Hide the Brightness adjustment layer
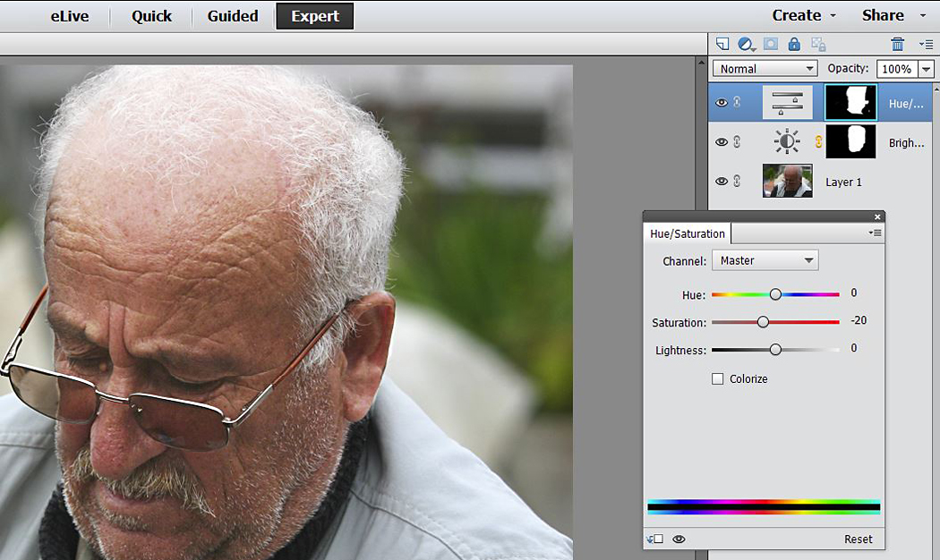The width and height of the screenshot is (940, 560). 722,142
